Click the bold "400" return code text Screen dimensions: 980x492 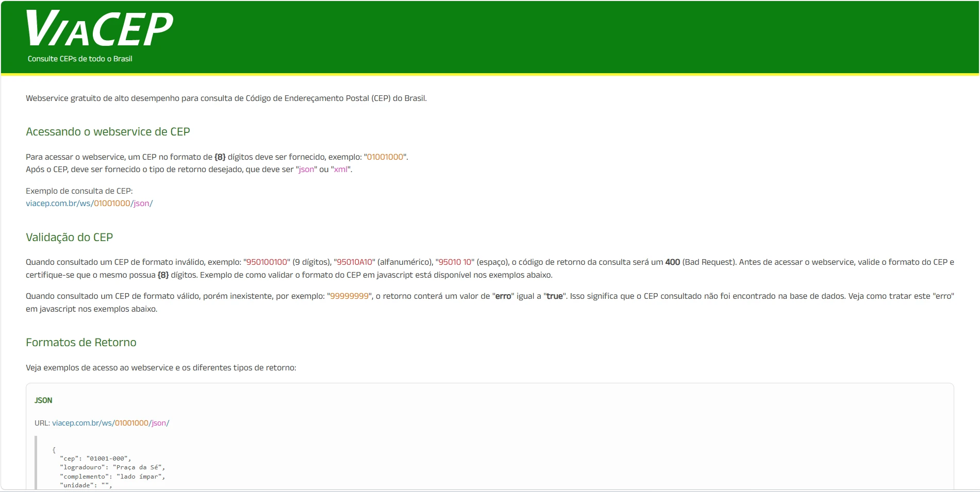pos(673,262)
